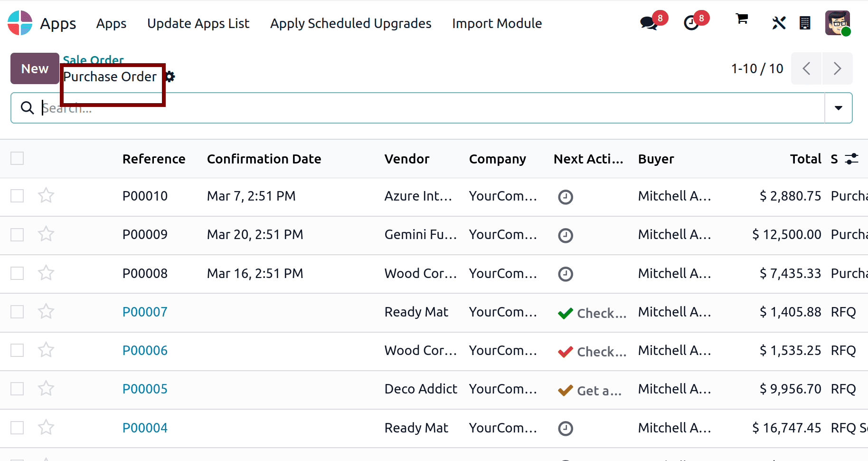Image resolution: width=868 pixels, height=461 pixels.
Task: Click the red overdue activity icon on P00006
Action: 566,352
